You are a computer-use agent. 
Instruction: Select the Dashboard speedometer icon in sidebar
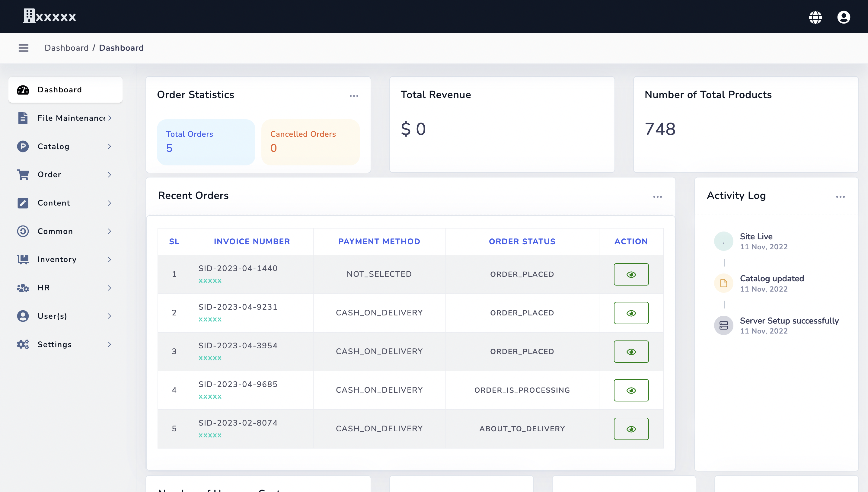(x=22, y=90)
